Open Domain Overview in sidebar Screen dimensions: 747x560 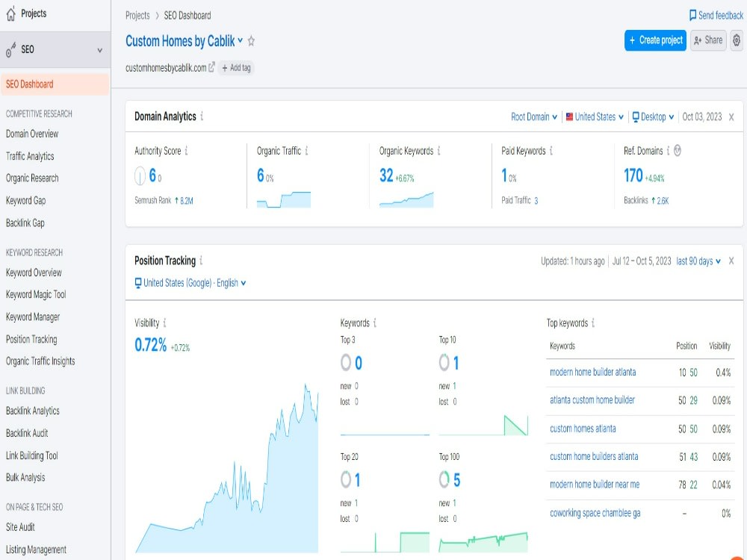(32, 134)
